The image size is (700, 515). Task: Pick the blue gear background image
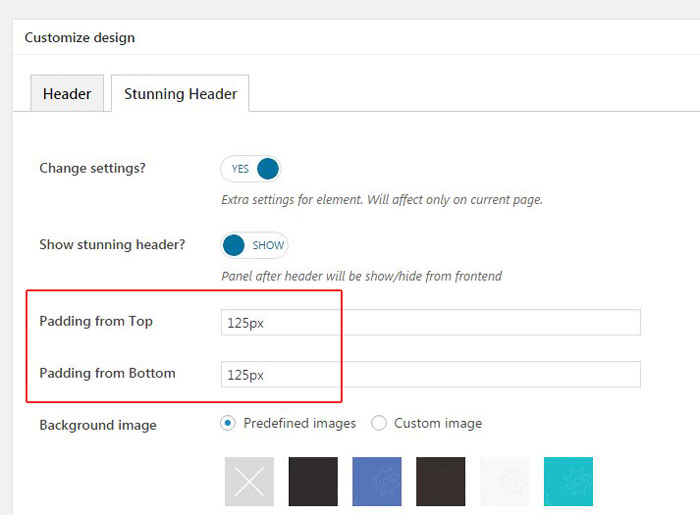377,482
